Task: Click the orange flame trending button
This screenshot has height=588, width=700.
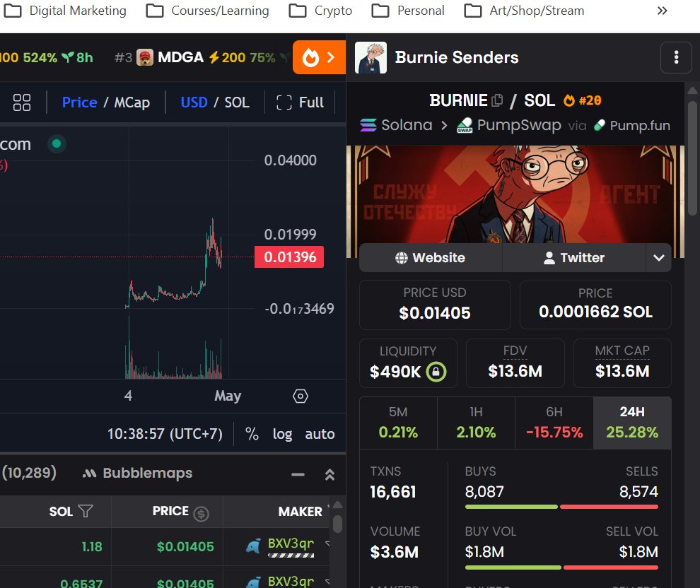Action: point(319,57)
